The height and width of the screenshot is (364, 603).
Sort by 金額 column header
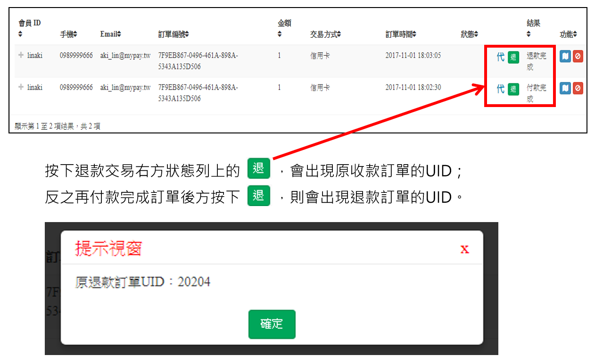tap(284, 28)
